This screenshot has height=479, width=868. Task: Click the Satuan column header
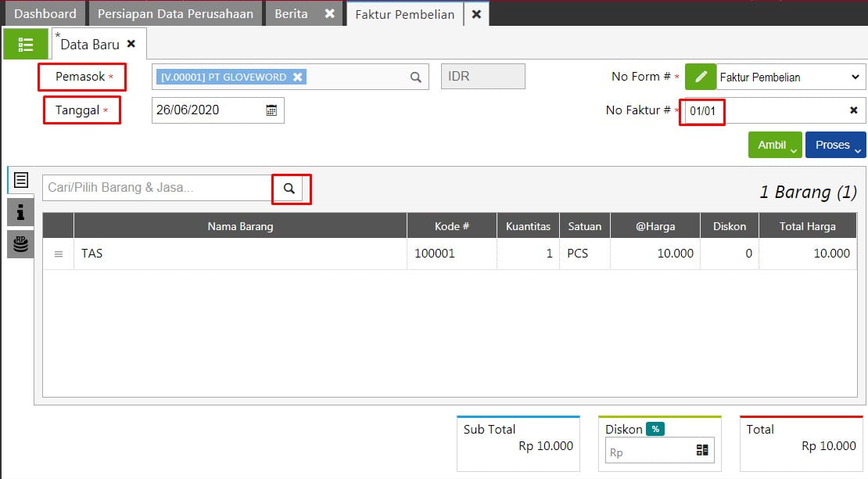pos(585,226)
